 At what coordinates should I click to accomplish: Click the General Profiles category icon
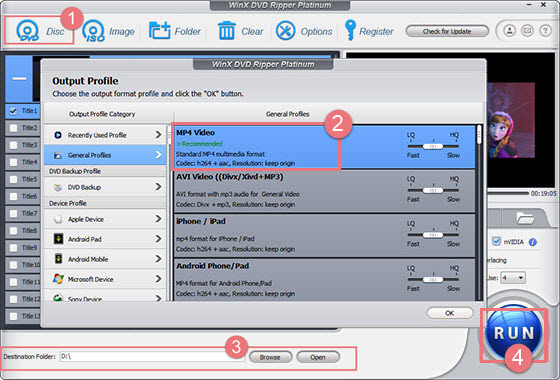pos(58,155)
